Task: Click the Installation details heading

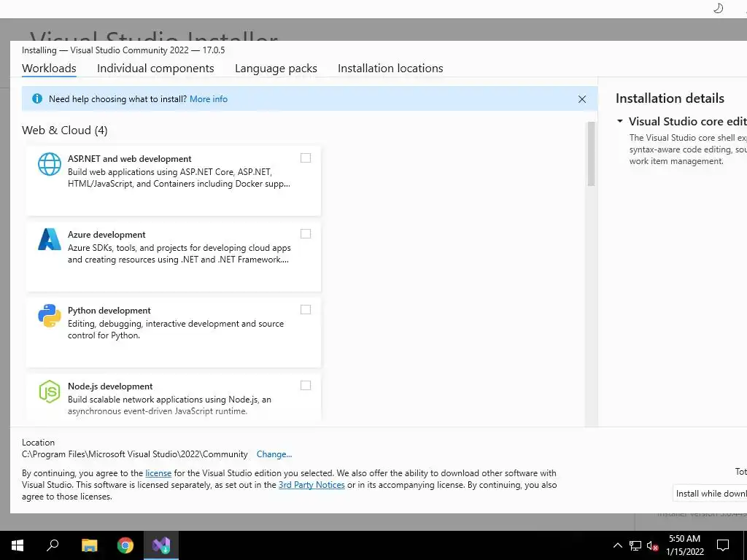Action: [x=670, y=98]
